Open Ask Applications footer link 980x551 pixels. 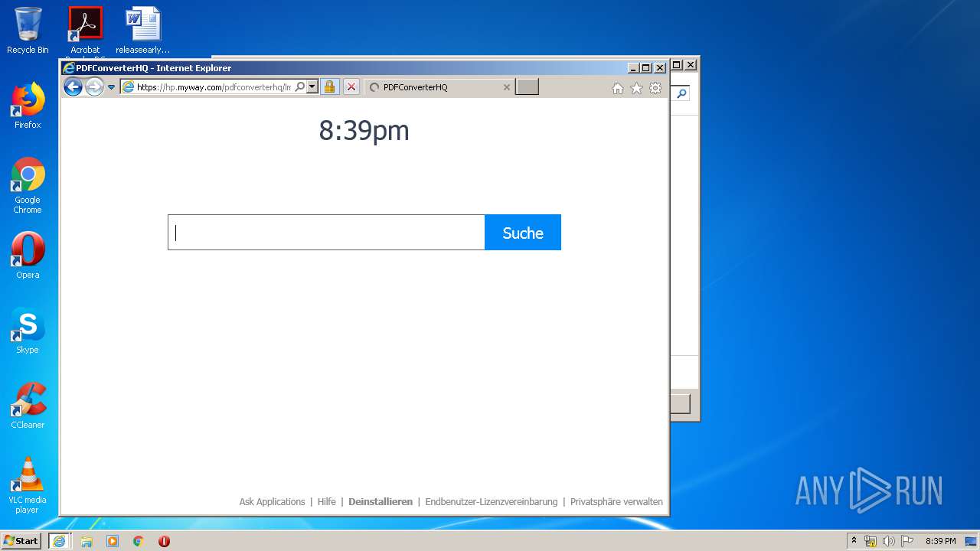pos(272,502)
